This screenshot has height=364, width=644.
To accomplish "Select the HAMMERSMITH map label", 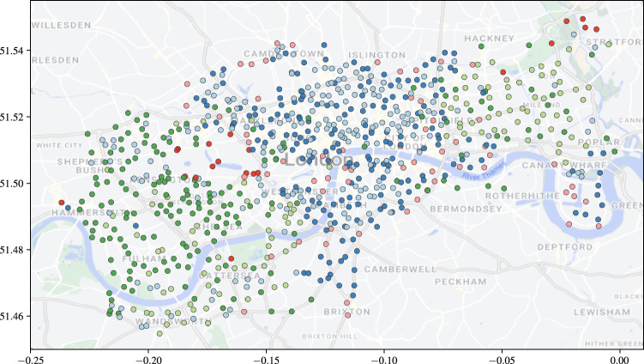I will 91,212.
